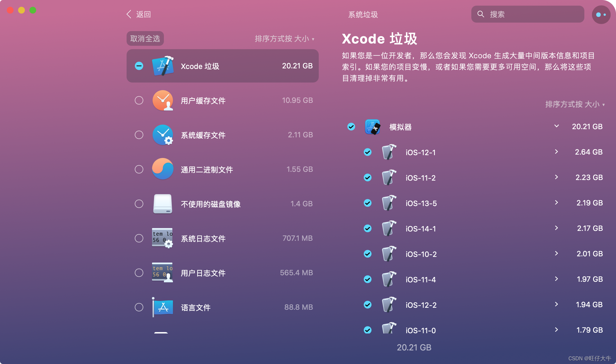
Task: Select the 用户缓存文件 checkbox
Action: [x=139, y=100]
